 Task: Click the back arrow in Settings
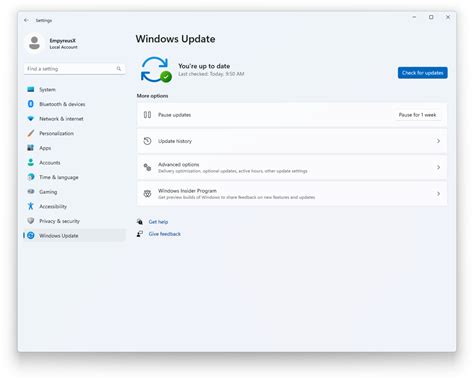coord(26,20)
